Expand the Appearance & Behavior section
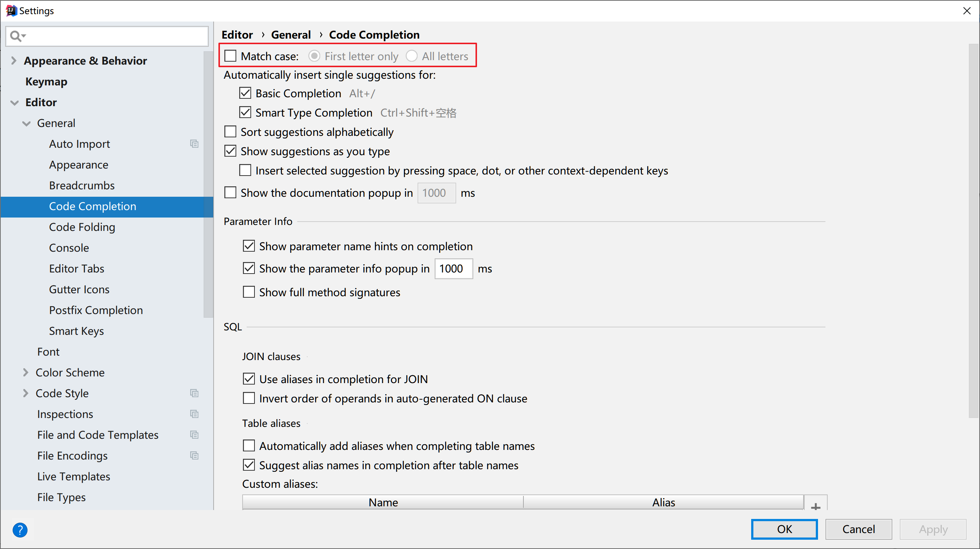This screenshot has height=549, width=980. [14, 61]
